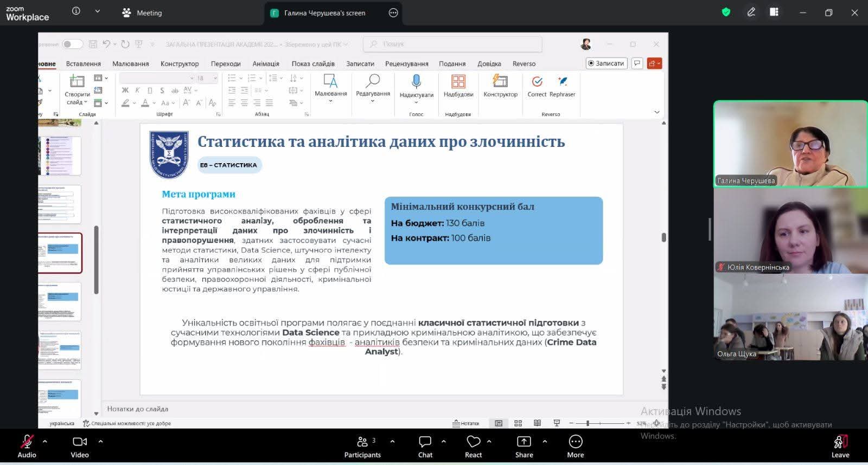
Task: Toggle the PowerPoint AutoSave switch
Action: pyautogui.click(x=72, y=44)
